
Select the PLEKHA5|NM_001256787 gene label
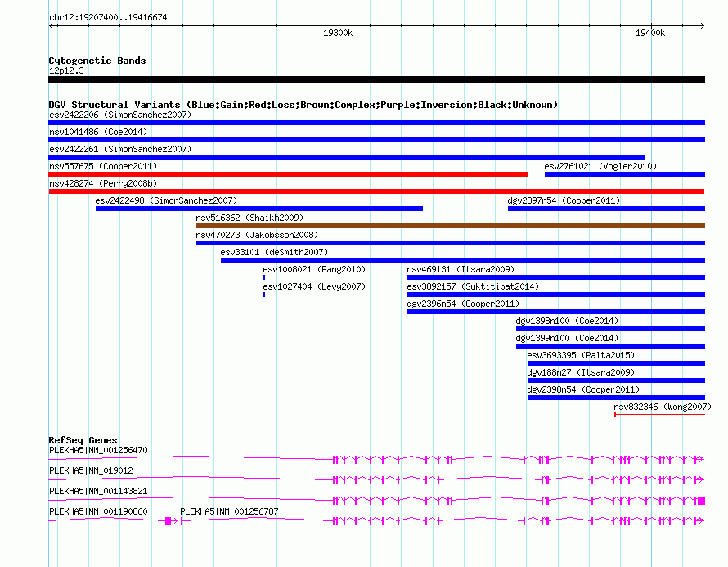click(229, 511)
